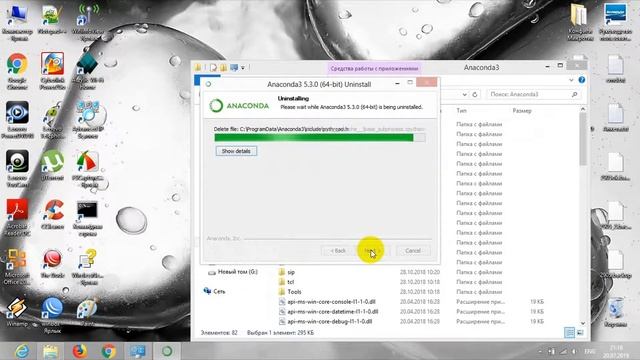This screenshot has height=360, width=640.
Task: Select the sip folder in Explorer
Action: click(x=291, y=272)
